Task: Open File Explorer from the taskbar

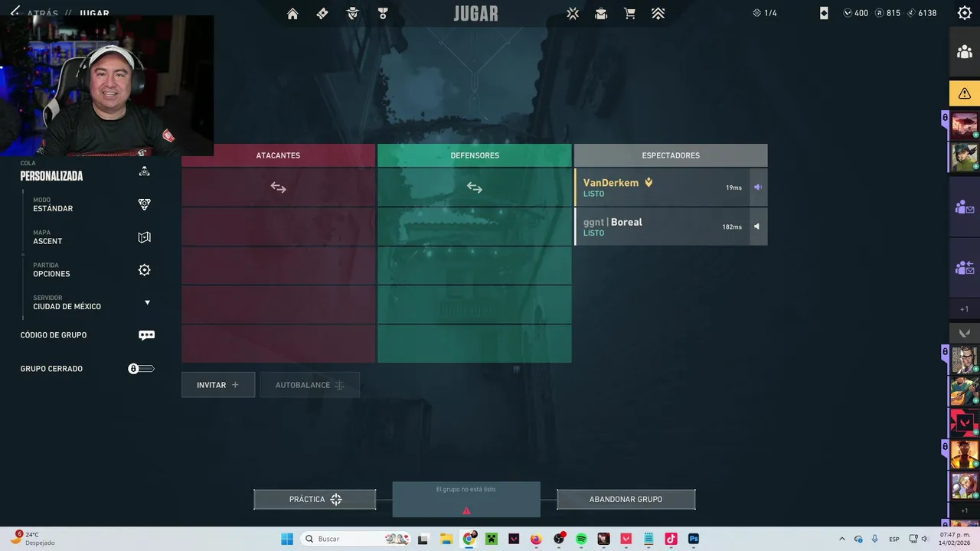Action: 446,539
